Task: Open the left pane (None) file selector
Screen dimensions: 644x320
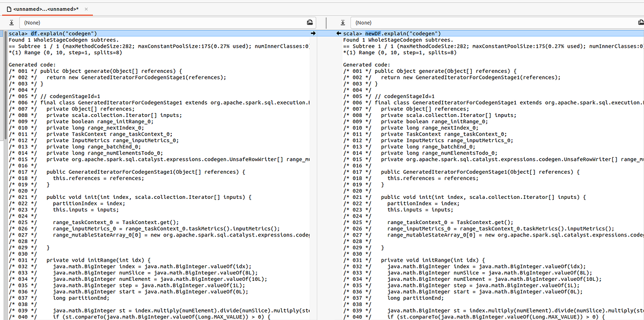Action: click(161, 23)
